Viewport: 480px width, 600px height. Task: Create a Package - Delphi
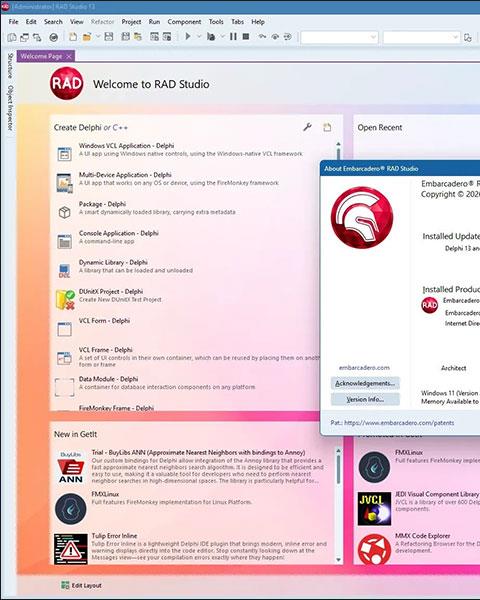pos(191,208)
